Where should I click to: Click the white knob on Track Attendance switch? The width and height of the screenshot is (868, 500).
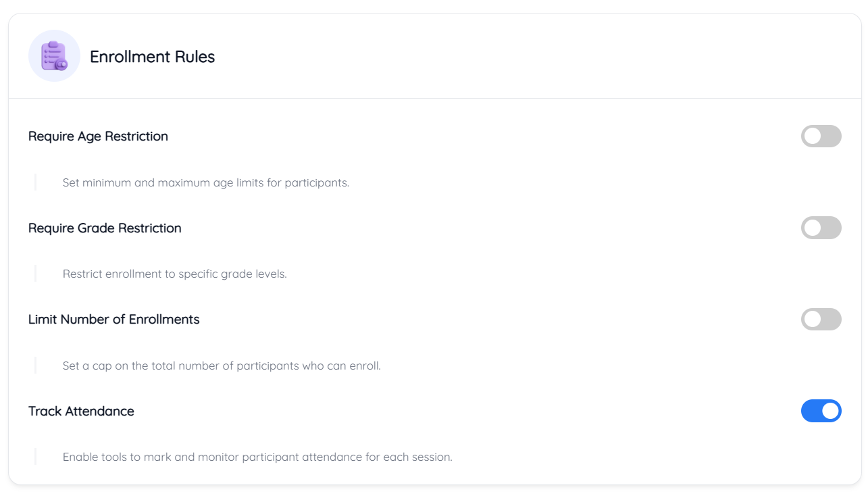click(x=830, y=411)
